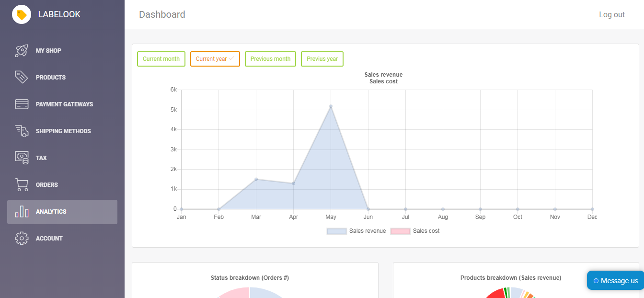Click the Dec x-axis label
Viewport: 644px width, 298px height.
592,217
